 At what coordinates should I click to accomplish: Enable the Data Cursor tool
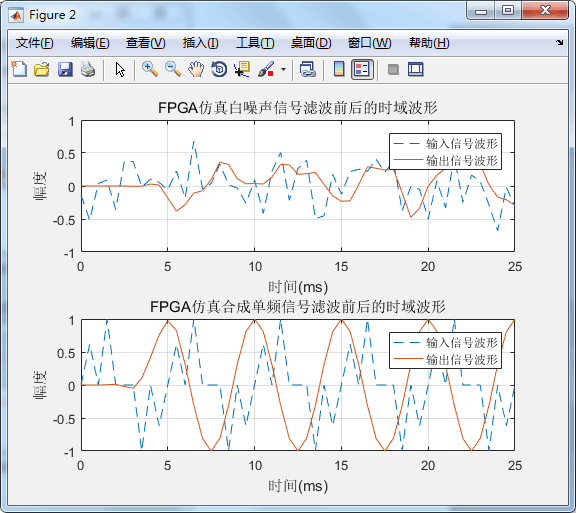242,69
